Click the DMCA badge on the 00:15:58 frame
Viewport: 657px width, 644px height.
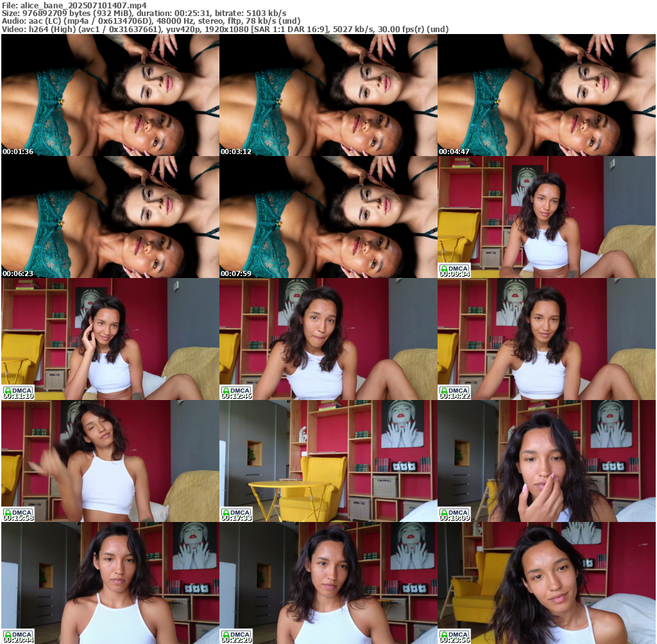18,511
